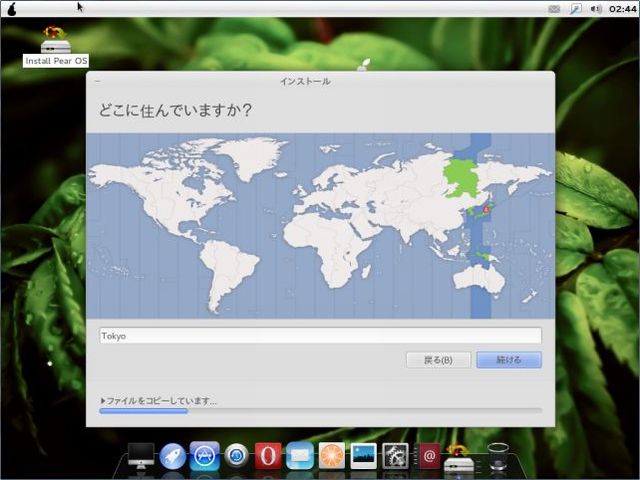The width and height of the screenshot is (640, 480).
Task: Open the Mail envelope dock icon
Action: click(x=300, y=456)
